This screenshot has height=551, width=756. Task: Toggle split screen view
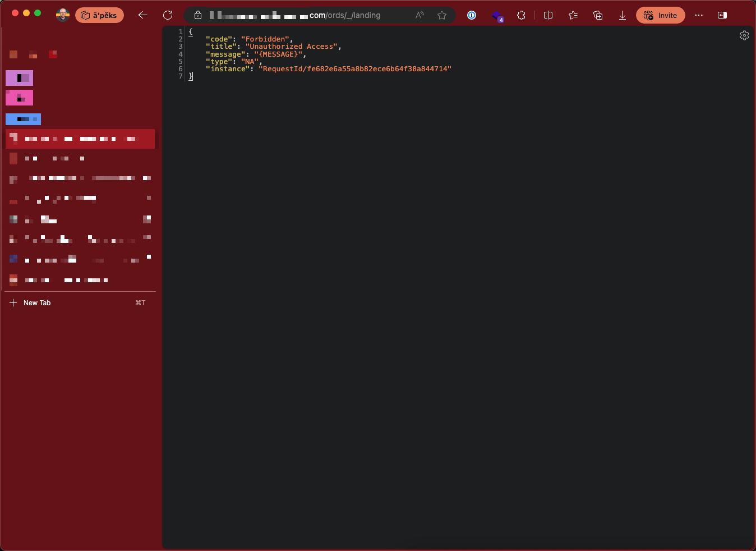[548, 15]
